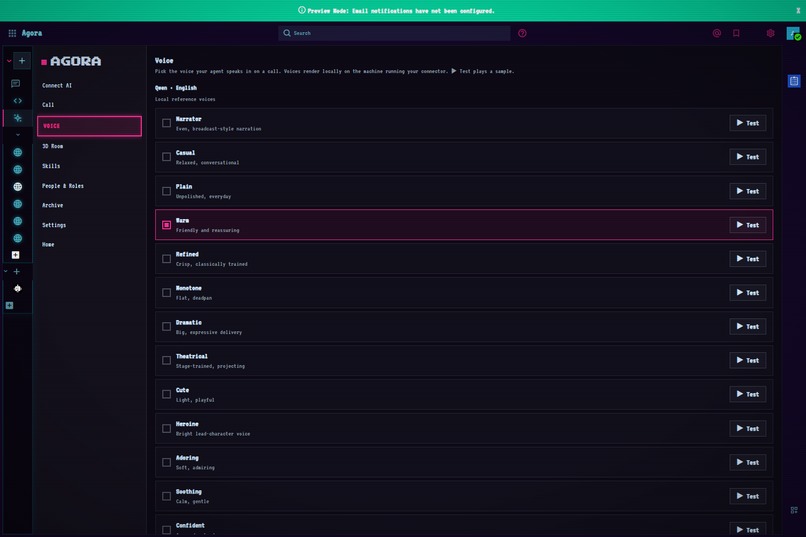
Task: Click the plus button atop the left rail
Action: (22, 61)
